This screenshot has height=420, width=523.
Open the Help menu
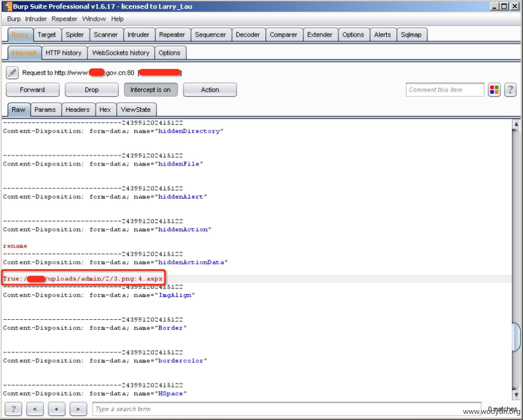tap(117, 19)
